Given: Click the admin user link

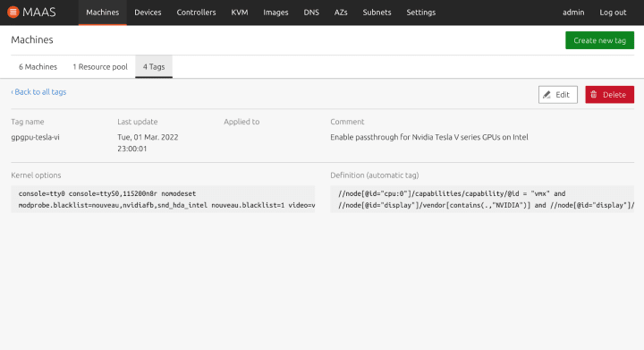Looking at the screenshot, I should (x=573, y=13).
